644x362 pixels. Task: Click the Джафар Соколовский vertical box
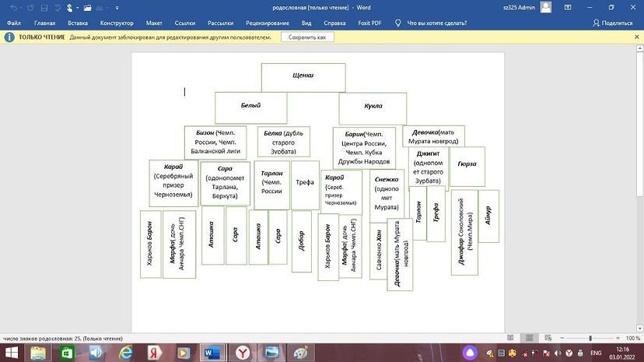tap(464, 232)
